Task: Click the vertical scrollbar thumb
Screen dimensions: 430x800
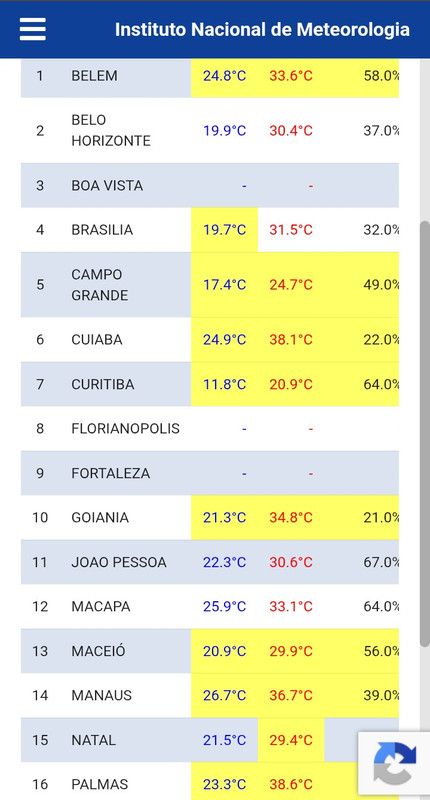Action: tap(424, 434)
